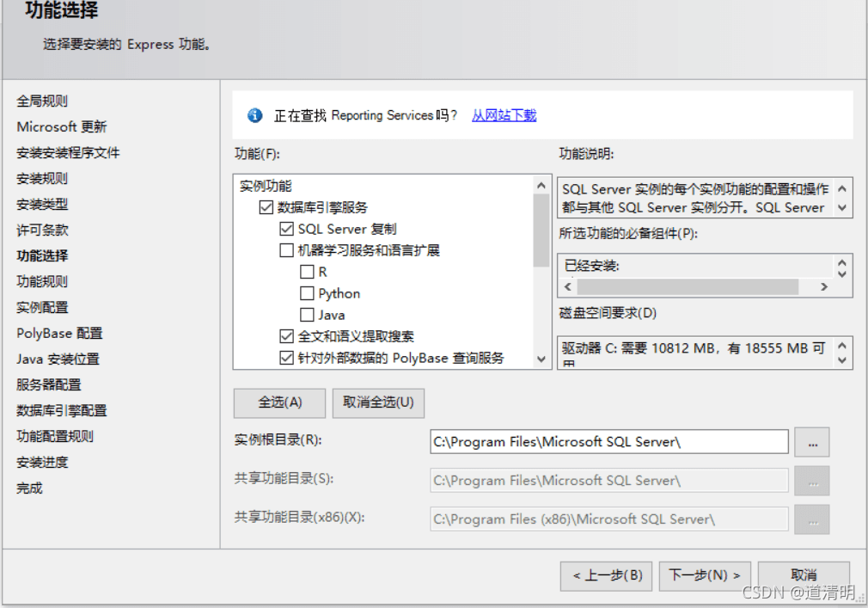Image resolution: width=868 pixels, height=608 pixels.
Task: Browse for instance root directory
Action: tap(811, 442)
